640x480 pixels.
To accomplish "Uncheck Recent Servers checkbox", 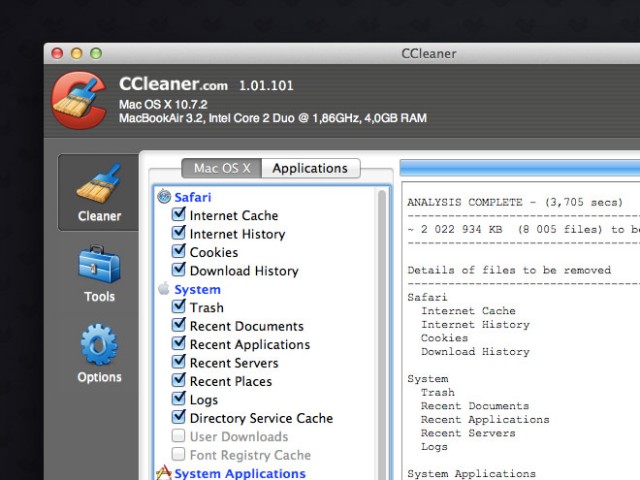I will (x=178, y=362).
